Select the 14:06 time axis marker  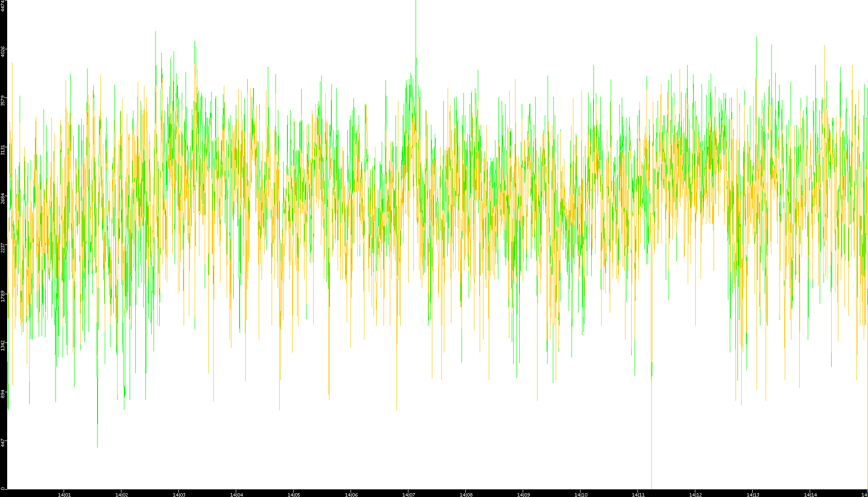coord(351,494)
